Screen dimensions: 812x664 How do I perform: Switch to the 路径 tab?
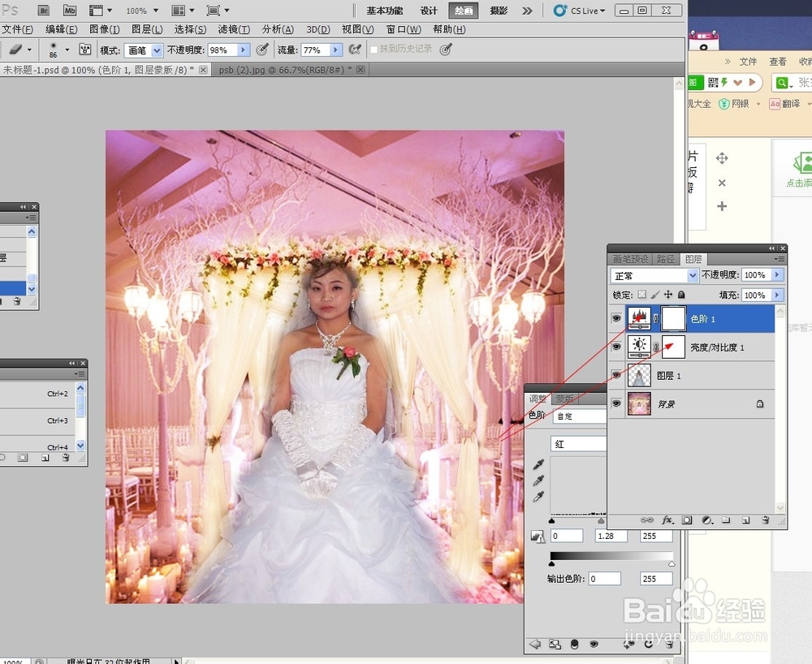pyautogui.click(x=666, y=259)
